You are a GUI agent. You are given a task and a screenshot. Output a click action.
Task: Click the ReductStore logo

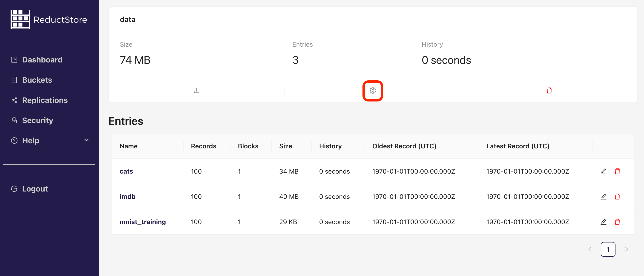pyautogui.click(x=49, y=19)
